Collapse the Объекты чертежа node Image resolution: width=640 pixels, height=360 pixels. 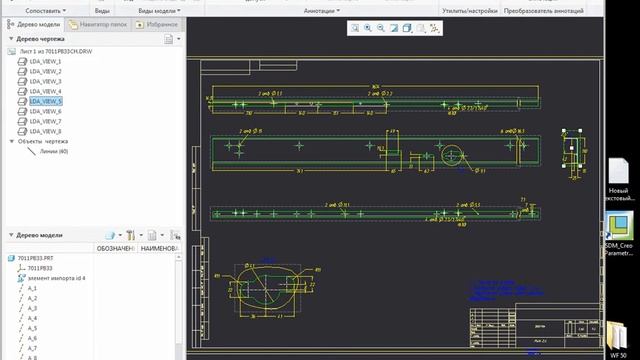click(12, 141)
